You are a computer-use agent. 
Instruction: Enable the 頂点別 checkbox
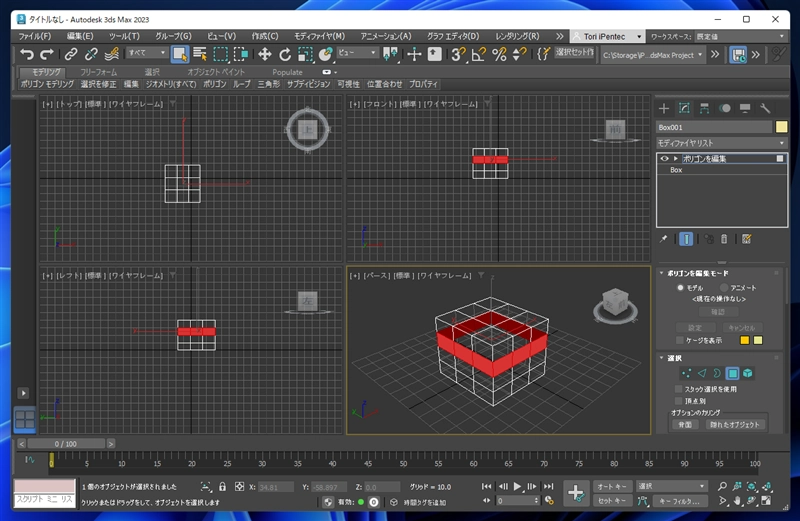tap(679, 401)
